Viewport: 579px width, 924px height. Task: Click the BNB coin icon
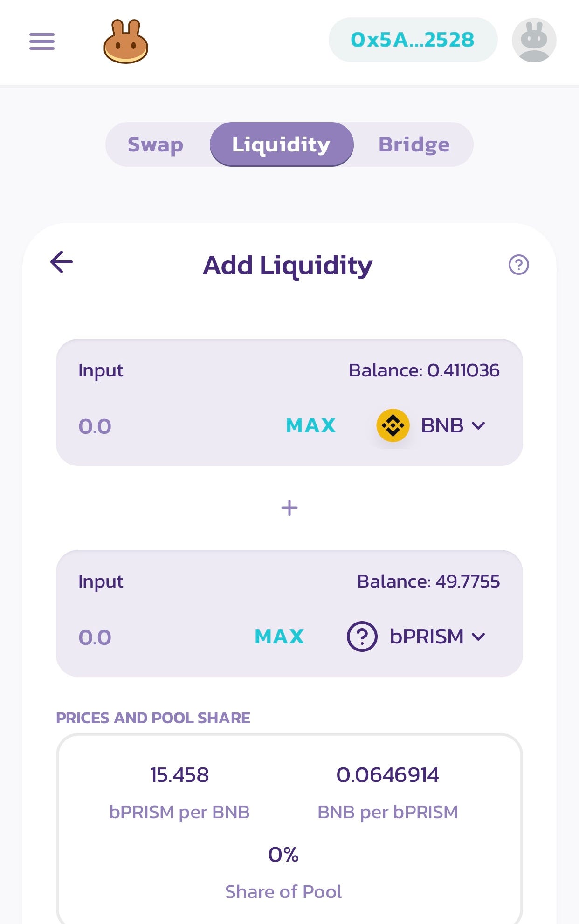(393, 425)
